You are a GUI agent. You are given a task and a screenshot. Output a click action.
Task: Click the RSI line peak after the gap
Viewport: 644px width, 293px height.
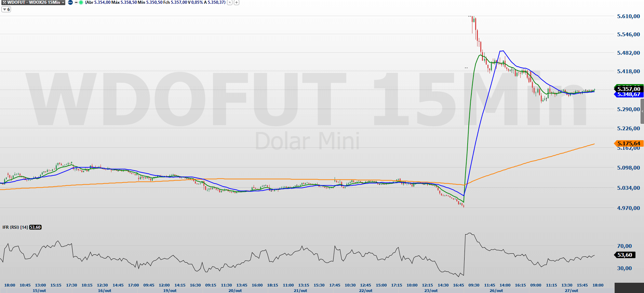click(x=470, y=234)
